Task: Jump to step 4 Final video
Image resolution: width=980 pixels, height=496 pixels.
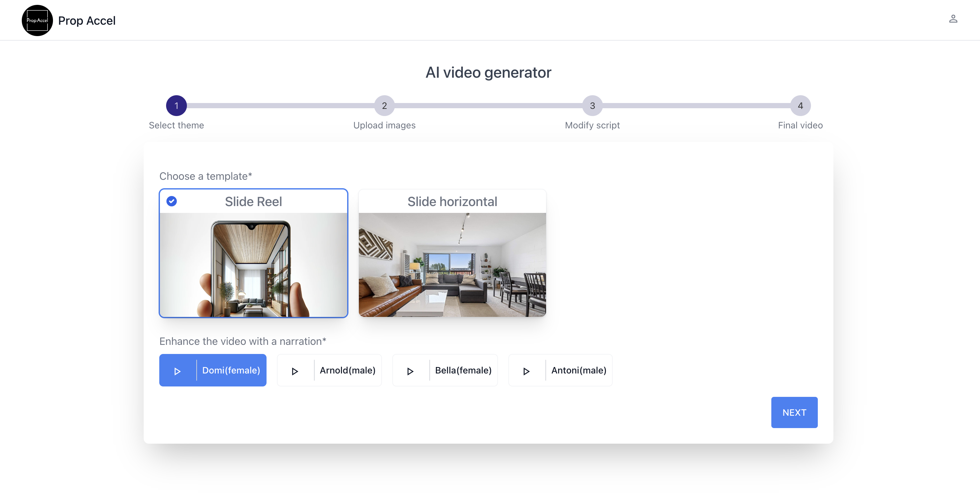Action: tap(800, 106)
